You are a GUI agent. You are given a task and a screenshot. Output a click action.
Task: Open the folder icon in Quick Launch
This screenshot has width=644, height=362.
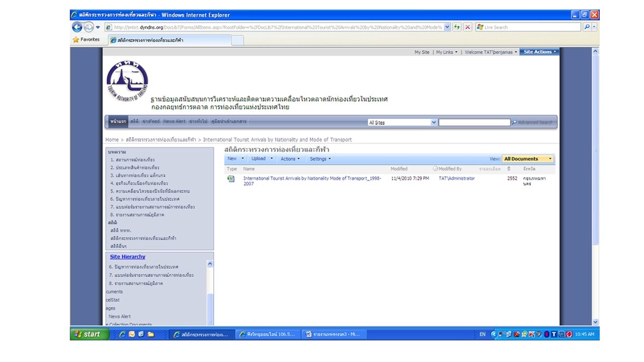151,334
